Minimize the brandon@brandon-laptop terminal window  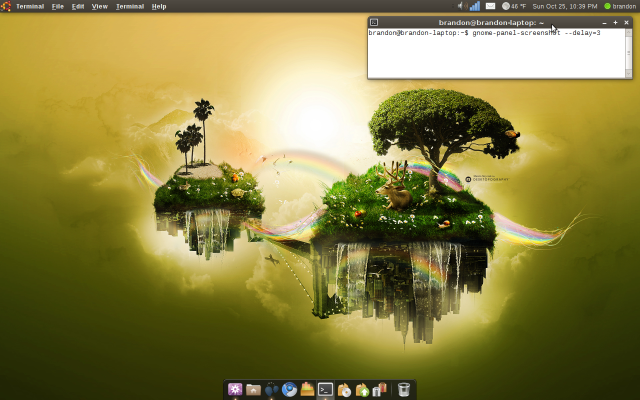point(604,23)
